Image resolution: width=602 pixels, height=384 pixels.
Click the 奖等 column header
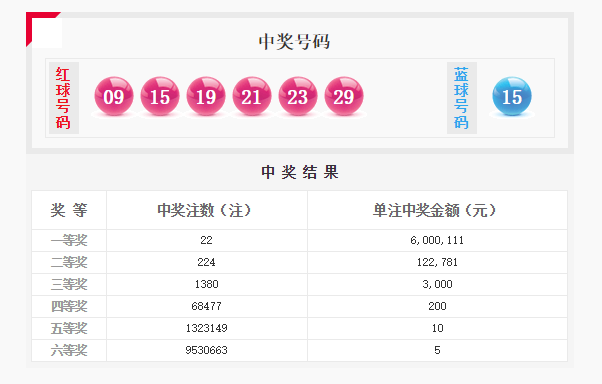(x=69, y=210)
